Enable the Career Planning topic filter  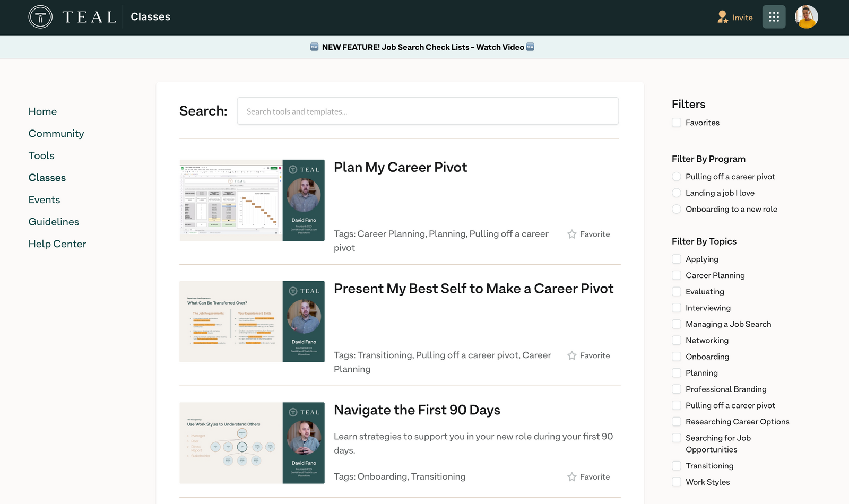[677, 275]
